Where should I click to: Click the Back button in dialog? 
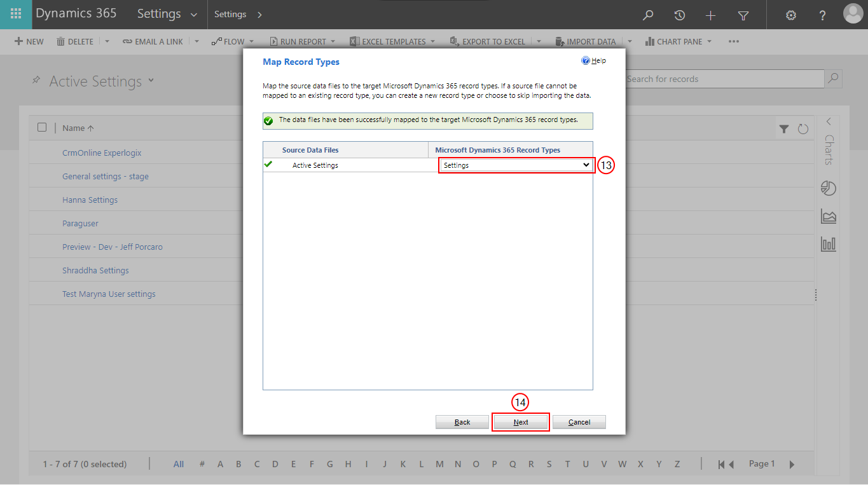pyautogui.click(x=462, y=422)
